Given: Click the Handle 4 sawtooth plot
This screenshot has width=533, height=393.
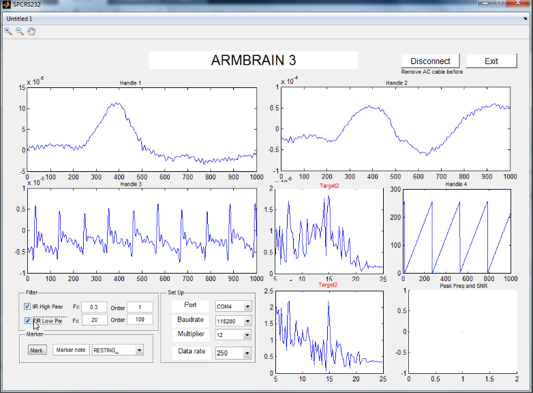Looking at the screenshot, I should point(457,231).
